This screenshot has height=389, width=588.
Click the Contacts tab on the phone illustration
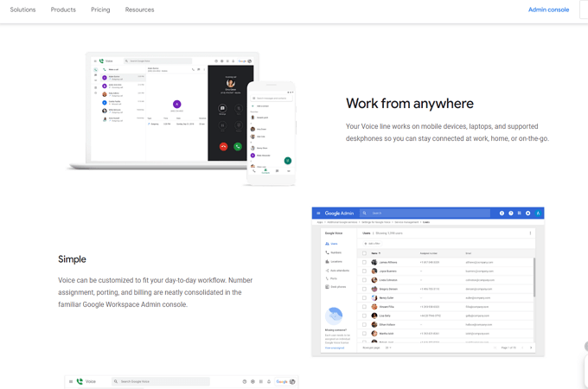click(265, 171)
